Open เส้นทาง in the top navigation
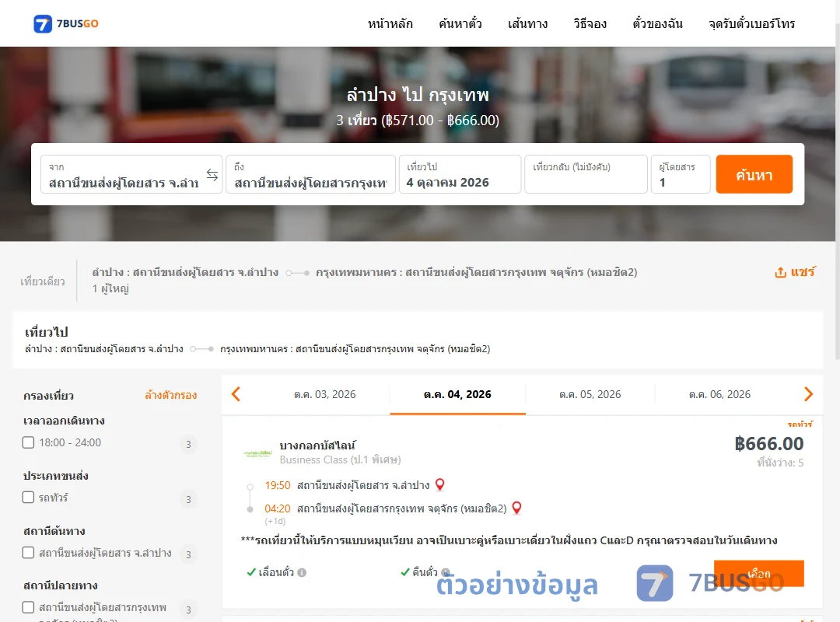This screenshot has height=622, width=840. [527, 23]
